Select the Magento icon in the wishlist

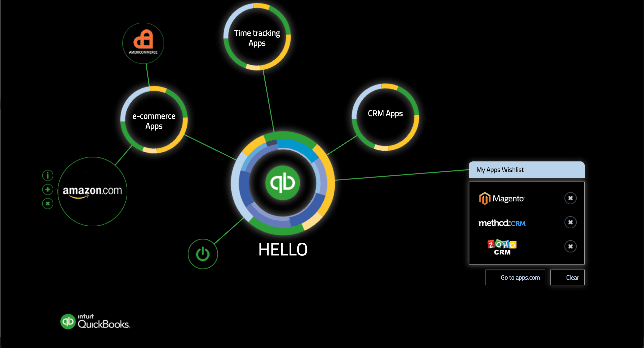502,198
